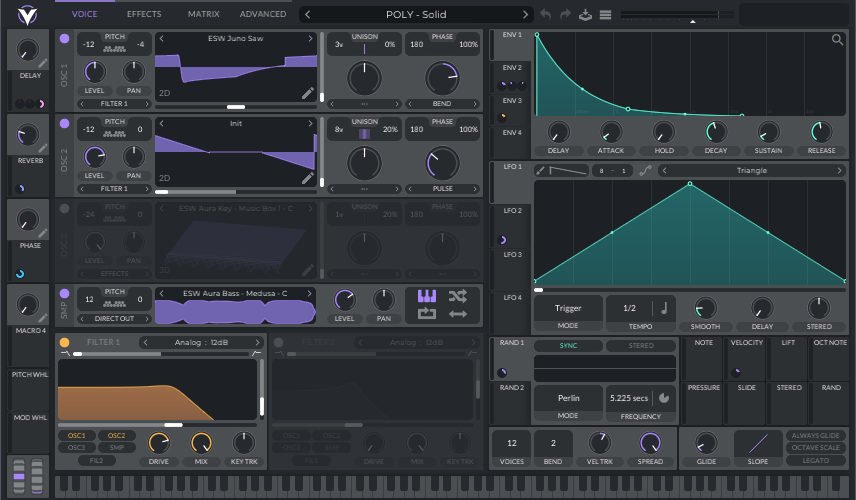Click the Vital logo icon

(28, 15)
